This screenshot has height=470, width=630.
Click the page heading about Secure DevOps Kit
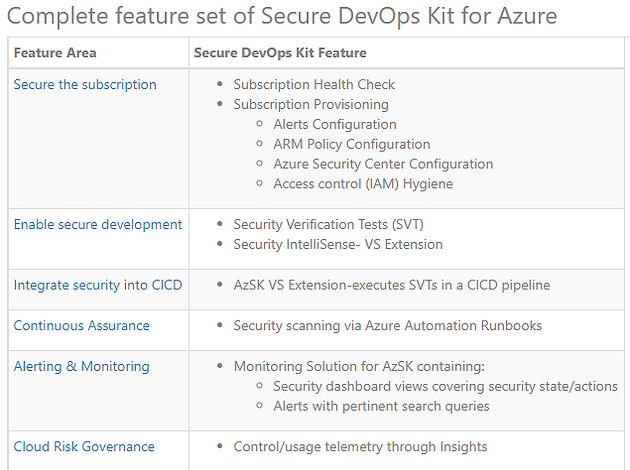coord(282,16)
